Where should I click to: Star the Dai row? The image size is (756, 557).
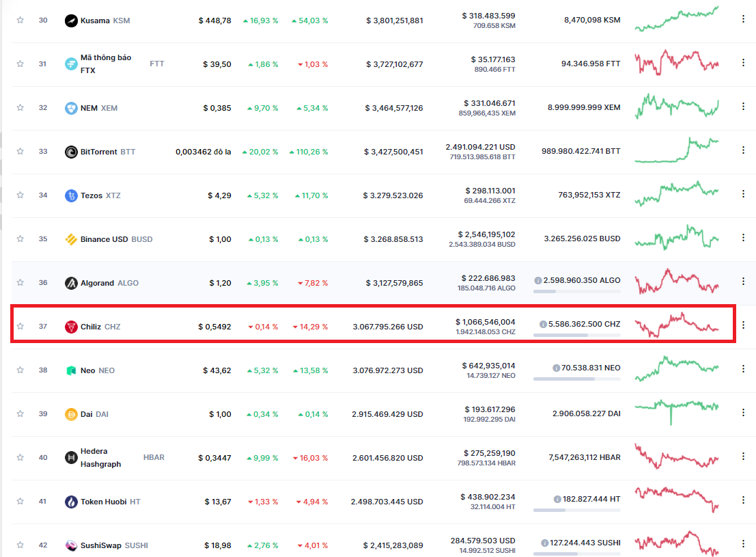(20, 413)
